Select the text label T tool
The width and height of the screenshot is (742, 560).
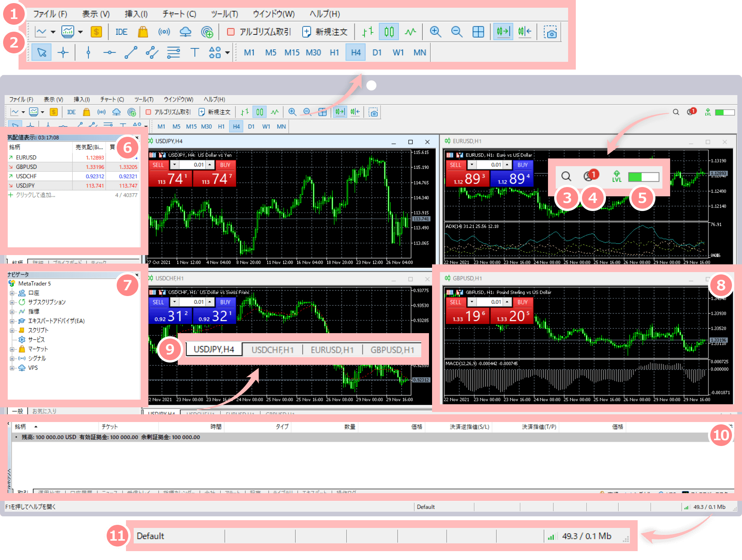coord(194,53)
